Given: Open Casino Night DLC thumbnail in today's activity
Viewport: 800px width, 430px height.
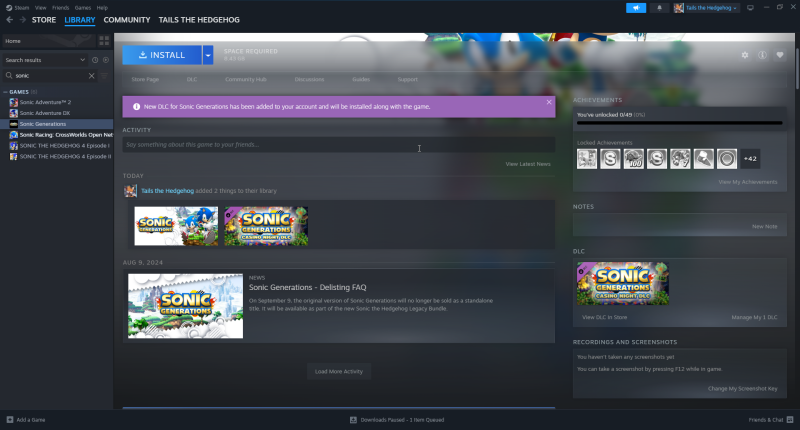Looking at the screenshot, I should coord(266,226).
